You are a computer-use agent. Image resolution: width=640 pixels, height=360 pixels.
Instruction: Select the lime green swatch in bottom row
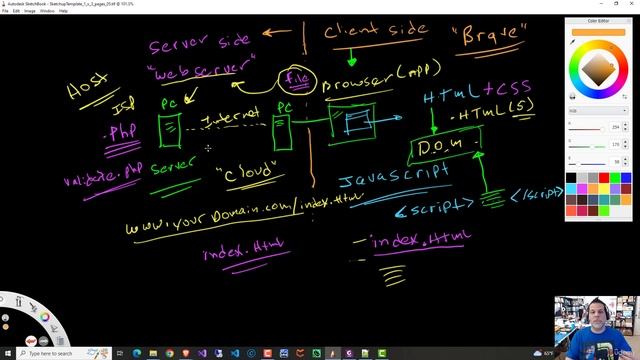tap(604, 210)
